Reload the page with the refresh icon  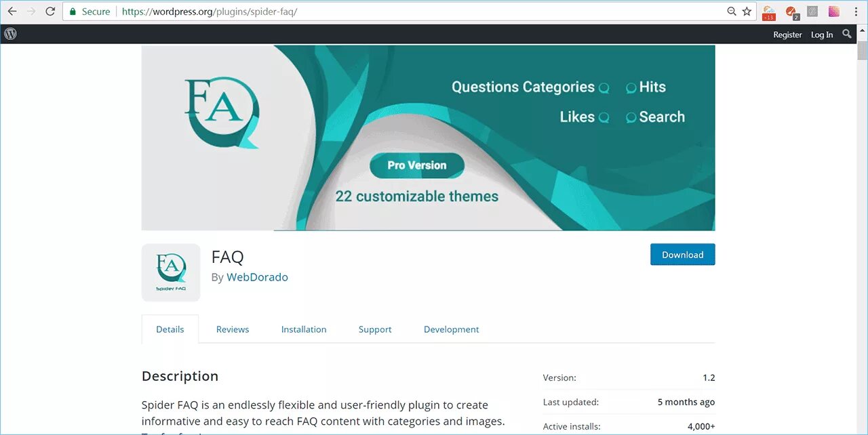[50, 12]
